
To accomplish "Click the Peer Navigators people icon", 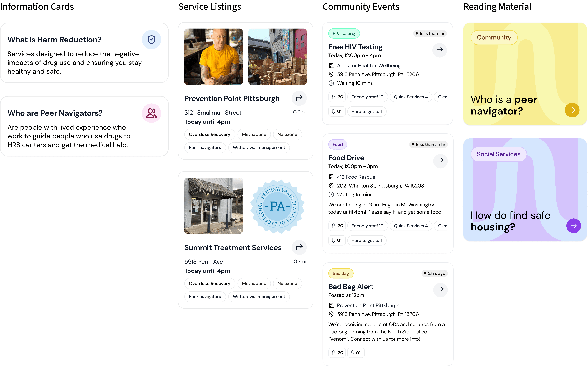I will tap(151, 113).
